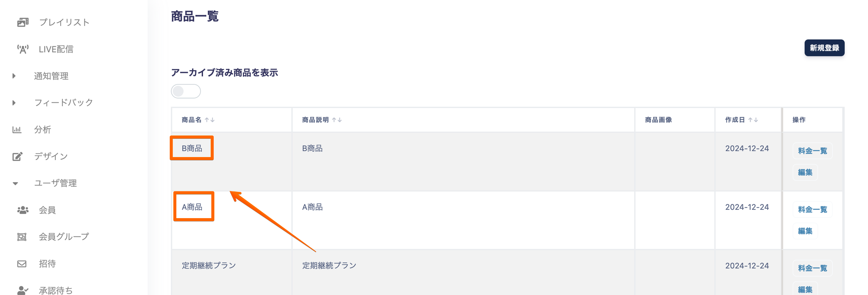Click 編集 for A商品 row
Image resolution: width=868 pixels, height=295 pixels.
[x=805, y=231]
